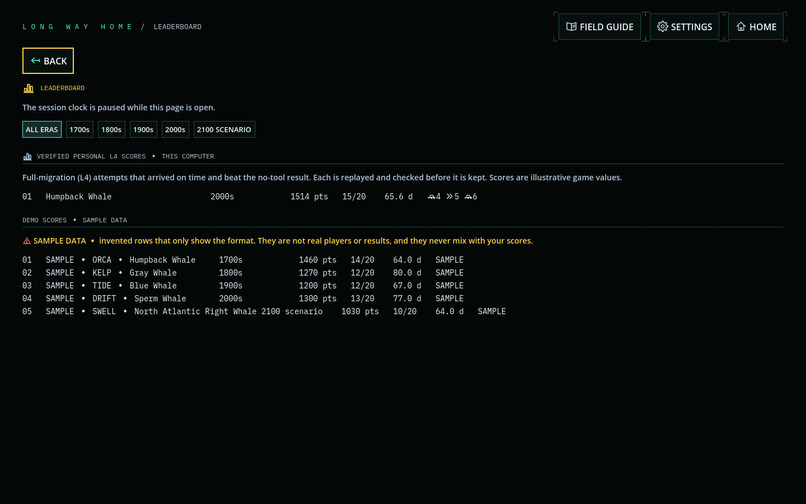Open the Field Guide

coord(599,27)
